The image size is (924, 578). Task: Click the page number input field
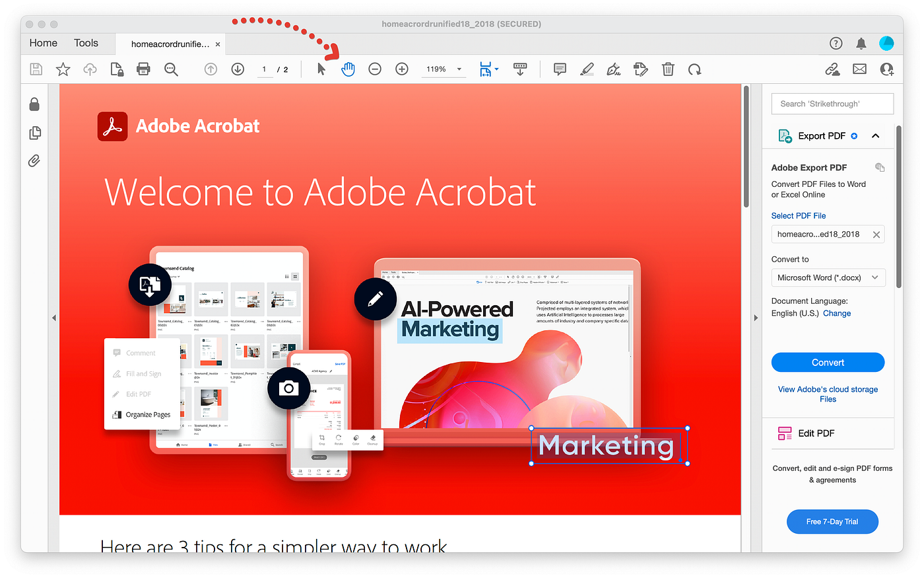263,69
